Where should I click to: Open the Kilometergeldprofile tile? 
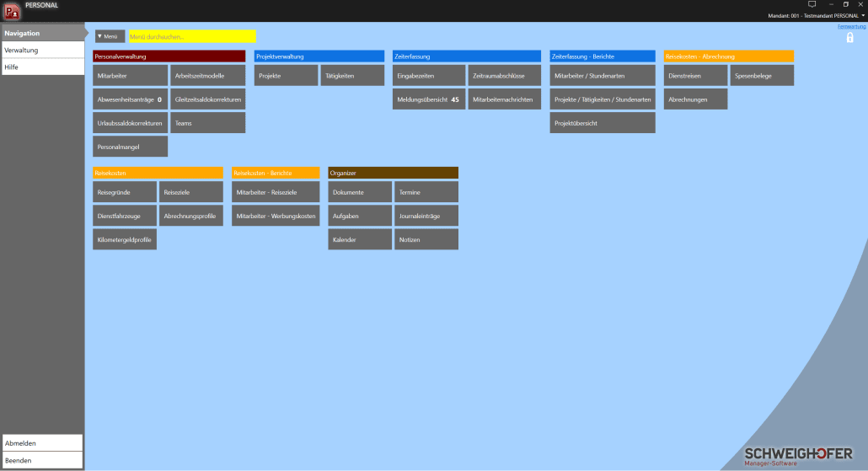(125, 239)
